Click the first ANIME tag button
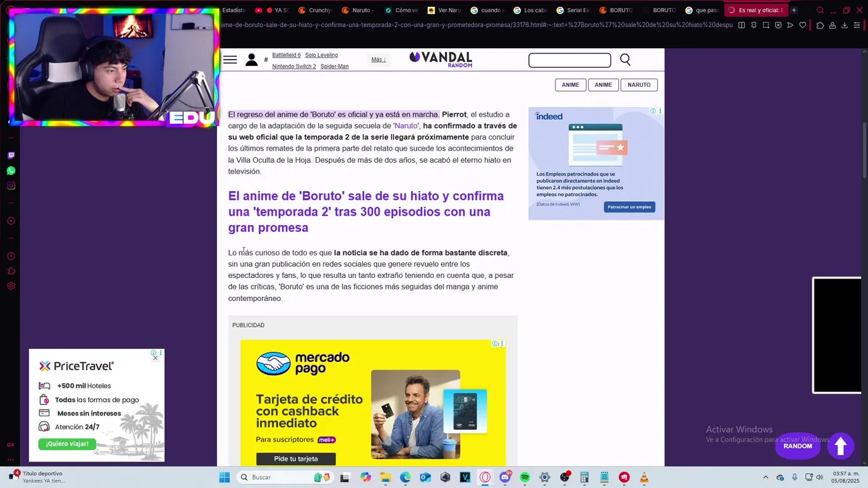This screenshot has width=868, height=488. coord(570,85)
